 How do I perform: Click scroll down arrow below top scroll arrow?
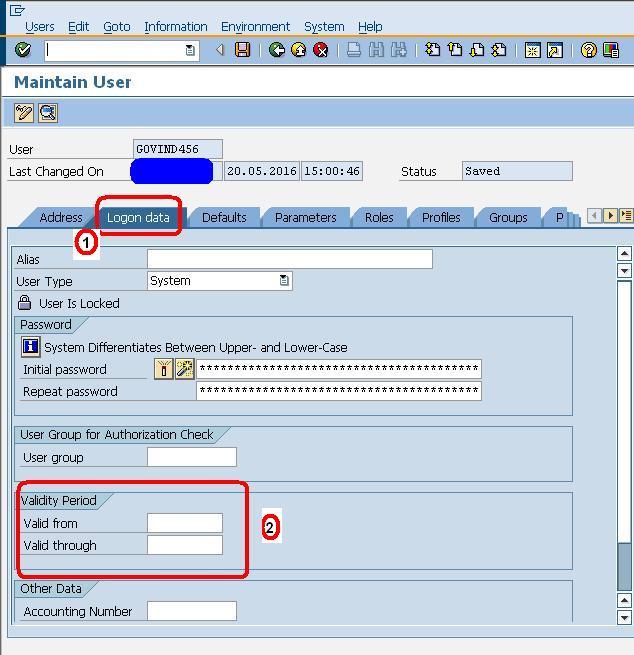click(624, 271)
